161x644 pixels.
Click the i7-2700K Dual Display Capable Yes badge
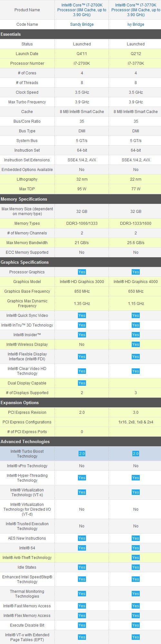tap(82, 383)
